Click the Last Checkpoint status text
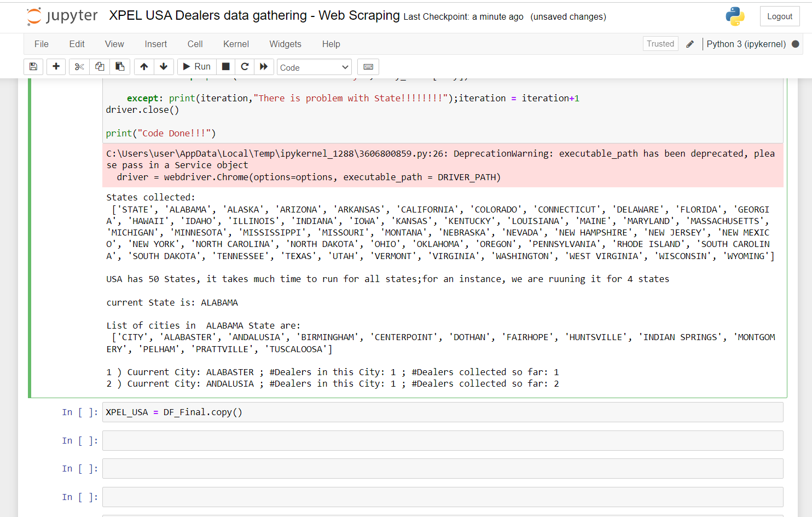Image resolution: width=812 pixels, height=517 pixels. click(463, 17)
